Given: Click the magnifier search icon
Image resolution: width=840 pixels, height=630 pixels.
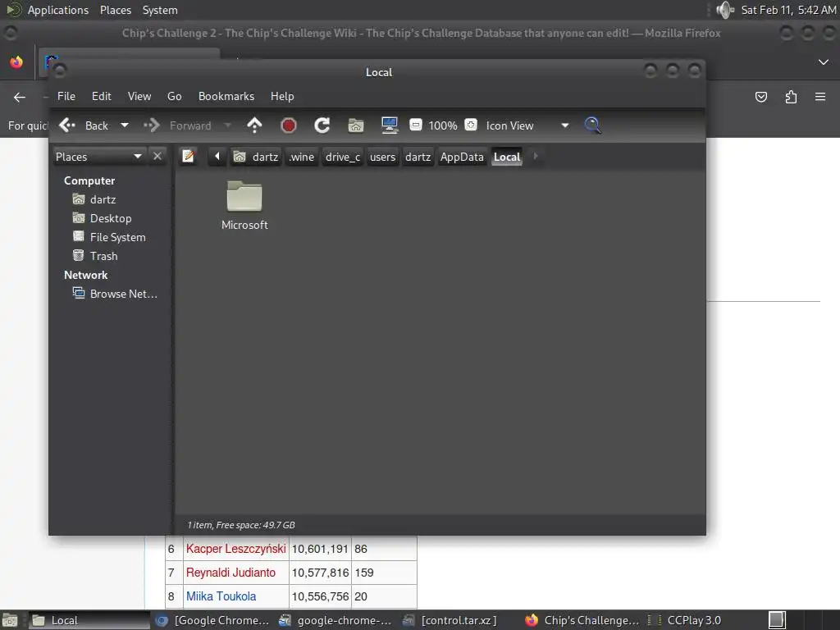Looking at the screenshot, I should coord(592,126).
